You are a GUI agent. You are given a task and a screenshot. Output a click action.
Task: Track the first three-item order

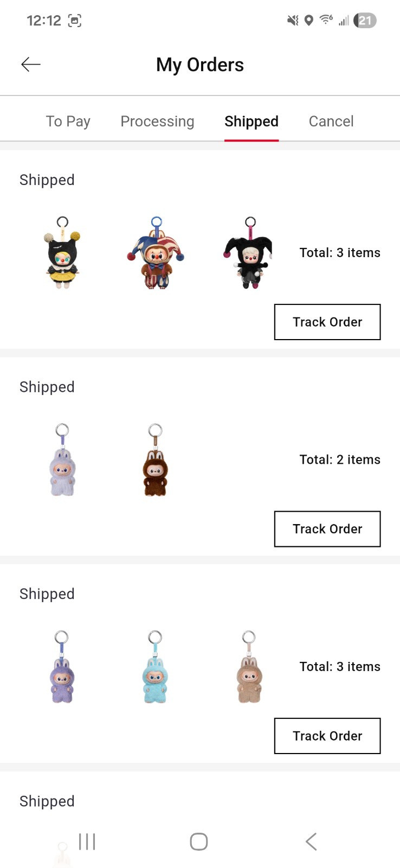(327, 322)
